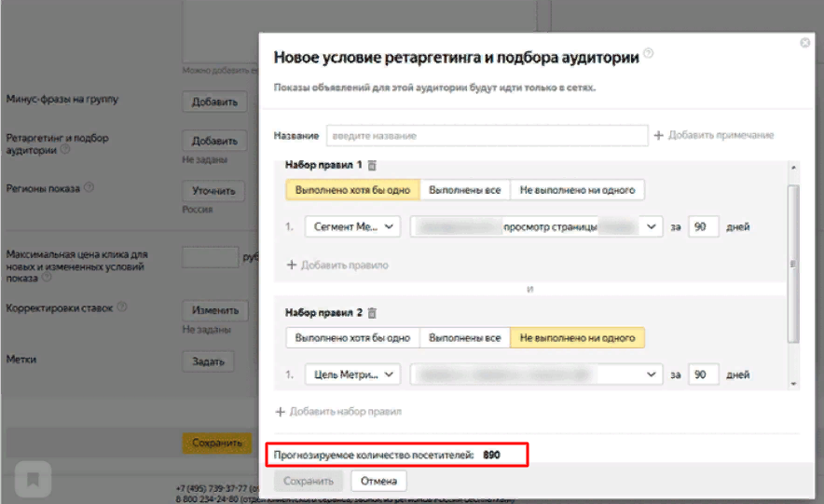Viewport: 824px width, 504px height.
Task: Click Добавить набор правил link
Action: coord(338,411)
